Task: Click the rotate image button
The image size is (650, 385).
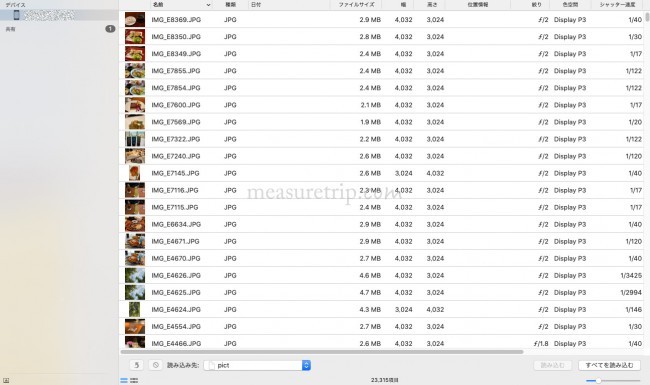Action: (x=136, y=365)
